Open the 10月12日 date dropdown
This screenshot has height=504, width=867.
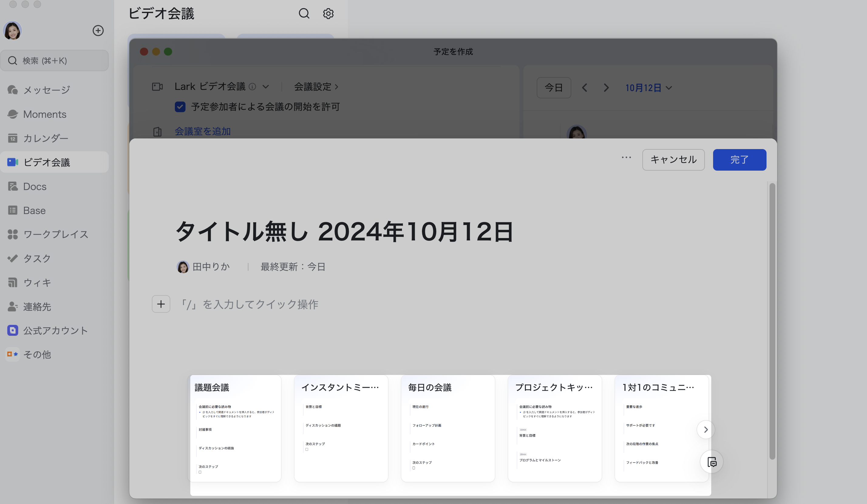tap(648, 88)
